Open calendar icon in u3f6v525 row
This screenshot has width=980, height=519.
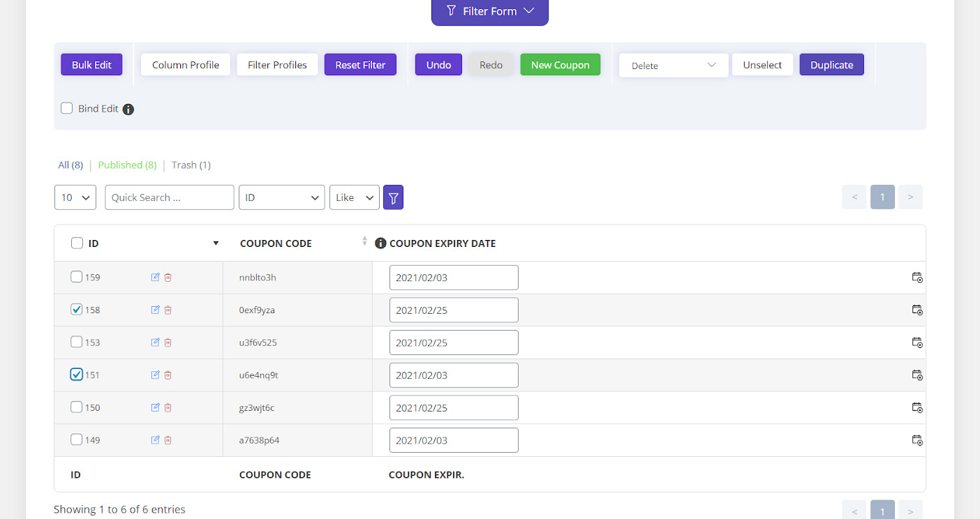pyautogui.click(x=917, y=342)
